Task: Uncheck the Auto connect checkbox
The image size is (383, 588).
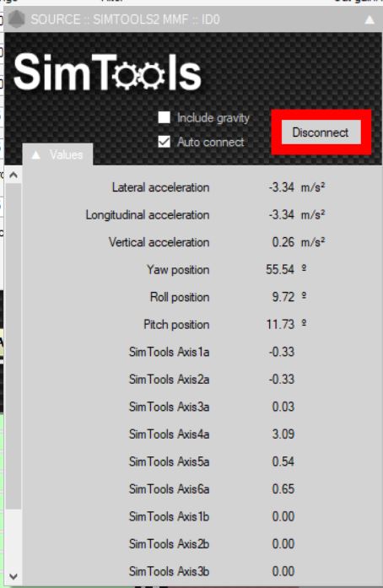Action: pos(164,142)
